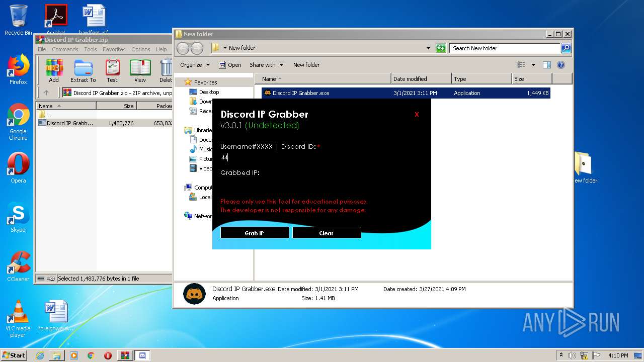Click the Start button

(14, 355)
